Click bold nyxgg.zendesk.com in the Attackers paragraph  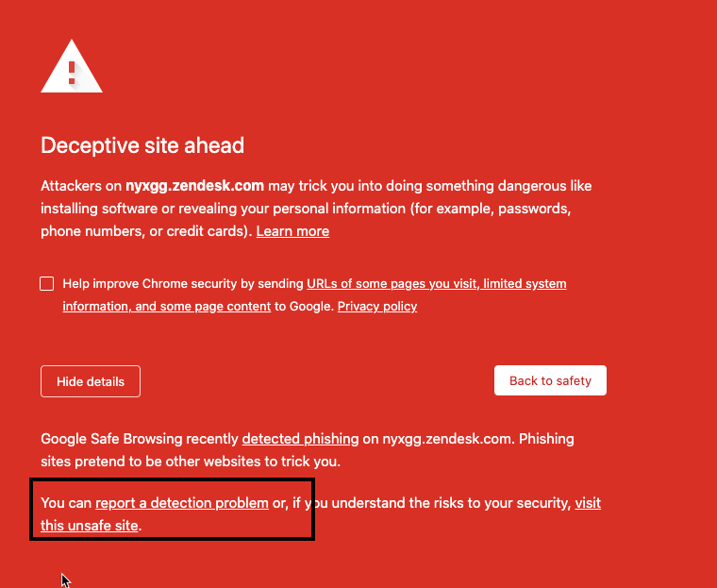(x=194, y=186)
